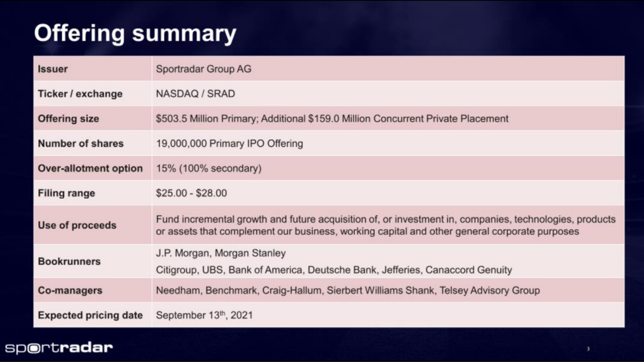Screen dimensions: 644x362
Task: Select the Number of shares label
Action: click(x=81, y=143)
